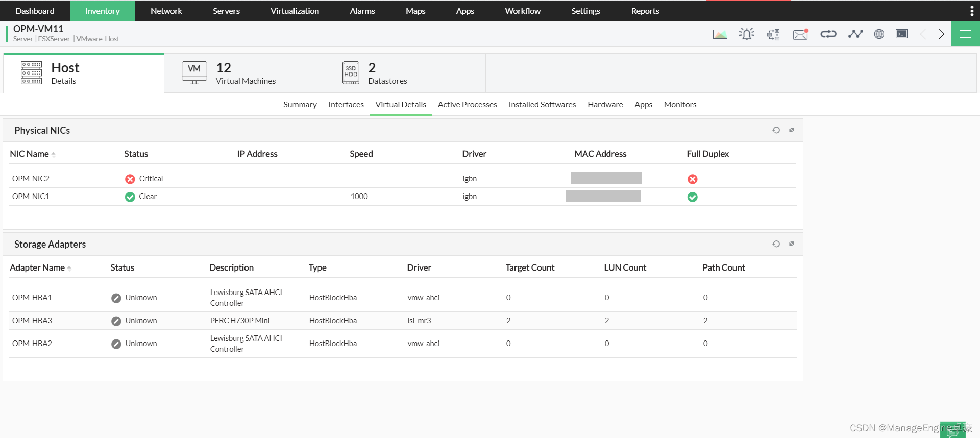The height and width of the screenshot is (438, 980).
Task: Refresh the Storage Adapters panel
Action: click(776, 244)
